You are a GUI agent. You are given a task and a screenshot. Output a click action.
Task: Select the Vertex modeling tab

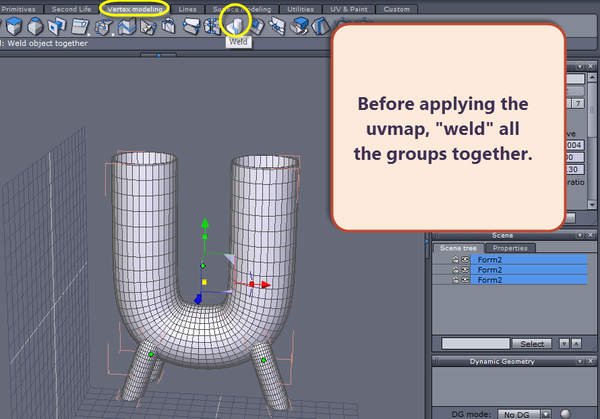click(135, 9)
